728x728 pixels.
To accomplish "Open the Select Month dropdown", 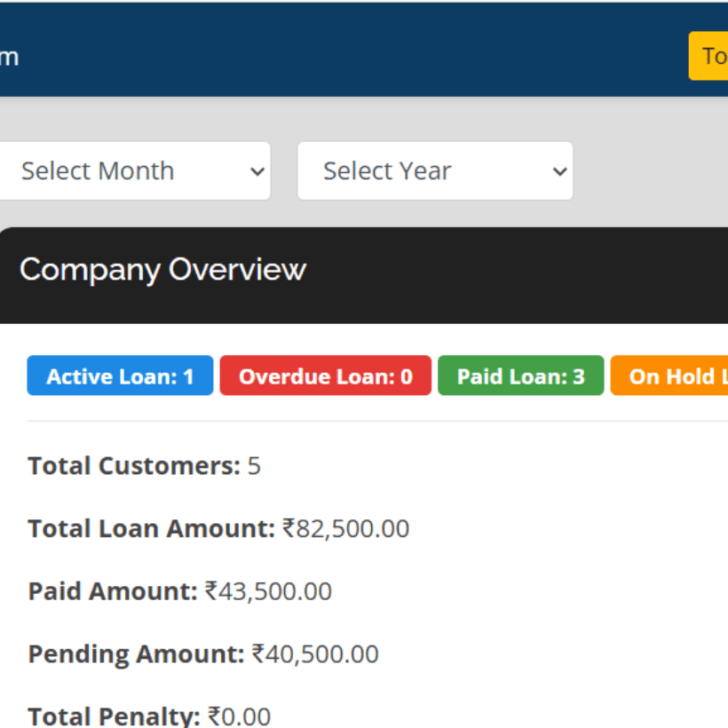I will tap(135, 170).
